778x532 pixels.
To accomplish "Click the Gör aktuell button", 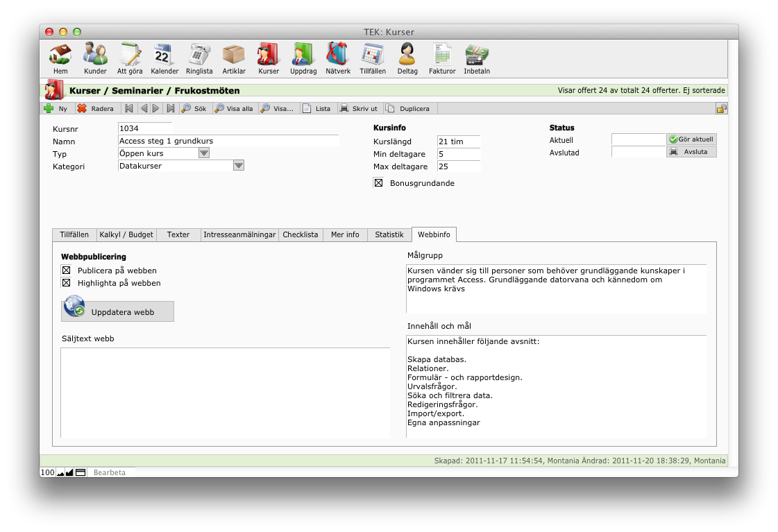I will [691, 139].
